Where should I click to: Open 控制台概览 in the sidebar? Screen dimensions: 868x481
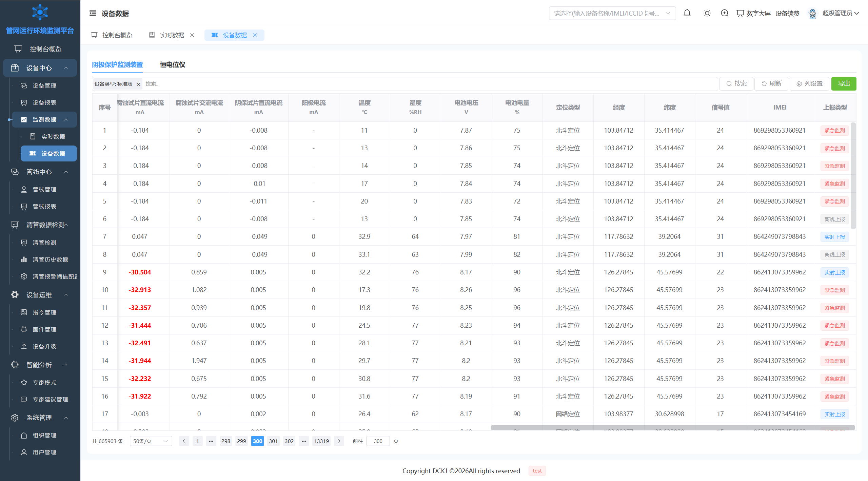tap(40, 49)
